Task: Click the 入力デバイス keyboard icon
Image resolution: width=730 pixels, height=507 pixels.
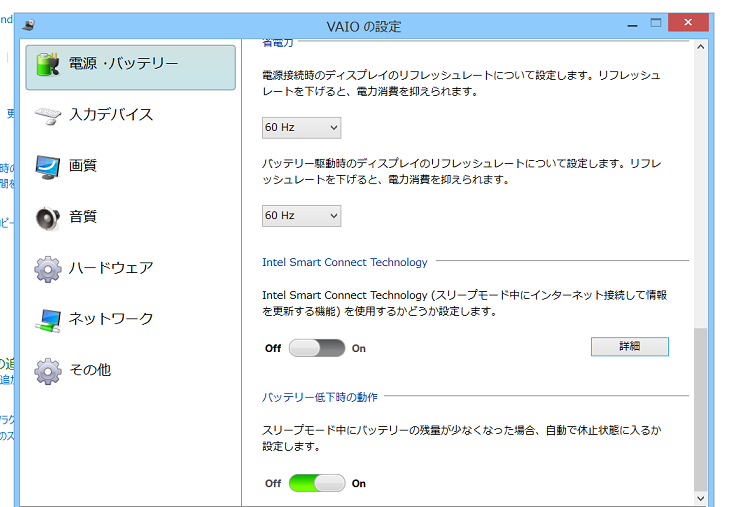Action: coord(47,115)
